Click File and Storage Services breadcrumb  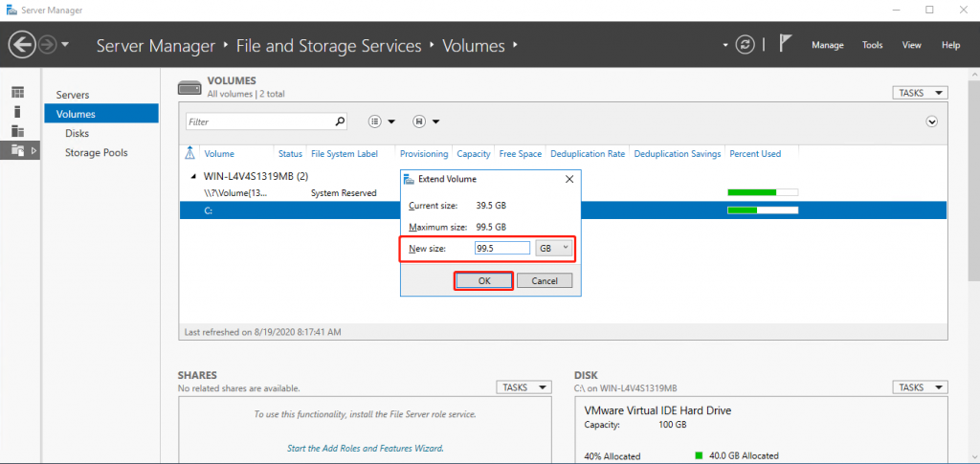(329, 46)
